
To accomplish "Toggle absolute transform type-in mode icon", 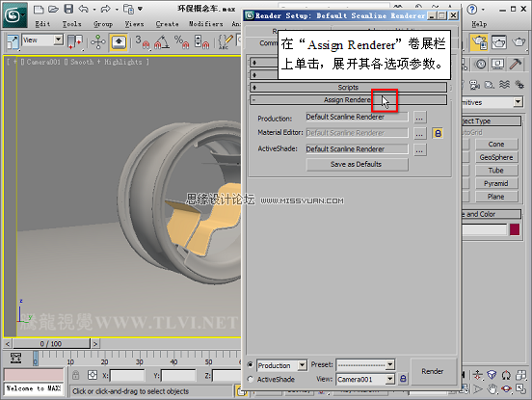I will [x=93, y=375].
